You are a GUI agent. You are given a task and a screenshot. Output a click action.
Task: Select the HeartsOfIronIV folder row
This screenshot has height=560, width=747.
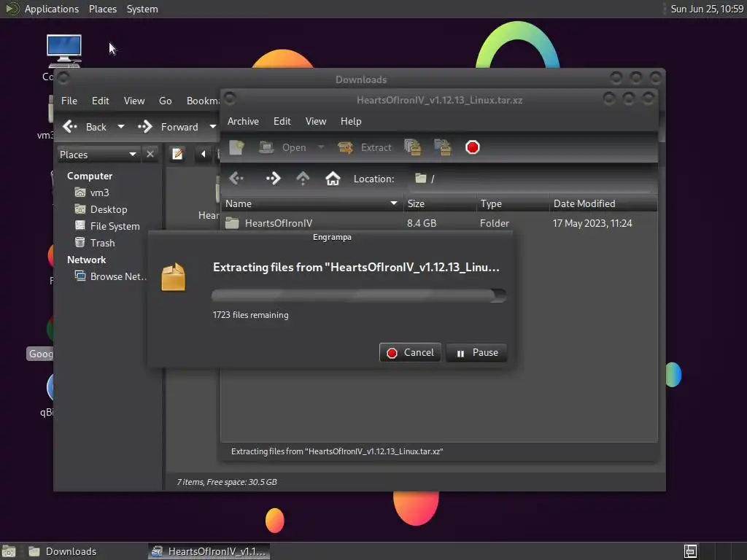438,223
